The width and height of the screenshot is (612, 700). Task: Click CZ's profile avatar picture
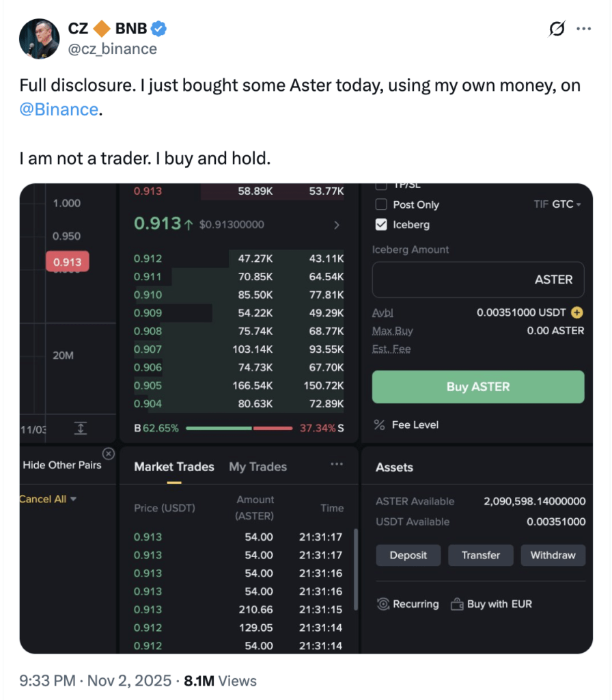pos(39,38)
